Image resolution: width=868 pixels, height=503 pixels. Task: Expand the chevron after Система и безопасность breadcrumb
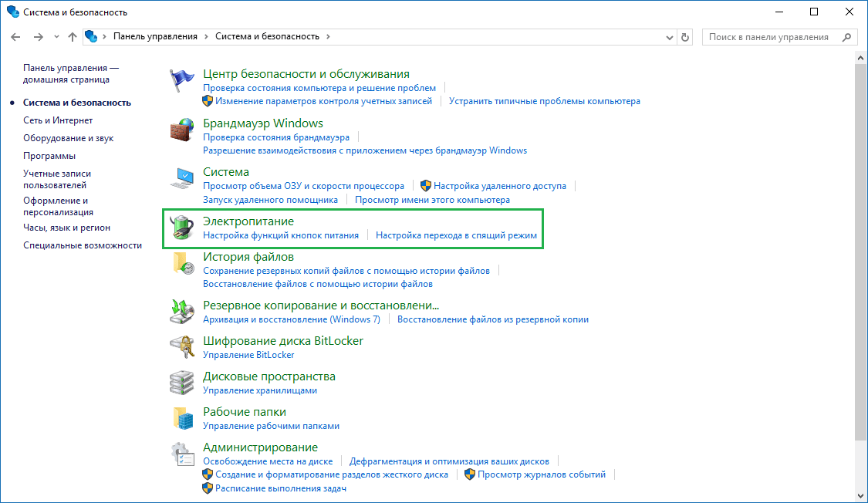tap(328, 36)
